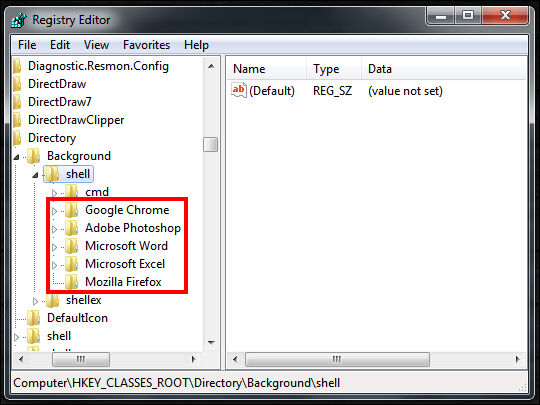Click the ab (Default) string value icon
Image resolution: width=540 pixels, height=405 pixels.
[239, 91]
